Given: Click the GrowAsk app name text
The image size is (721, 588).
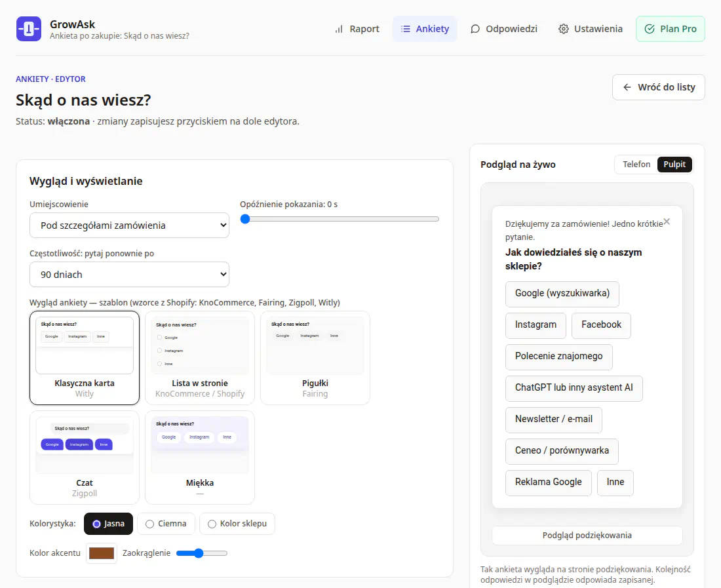Looking at the screenshot, I should click(x=72, y=24).
